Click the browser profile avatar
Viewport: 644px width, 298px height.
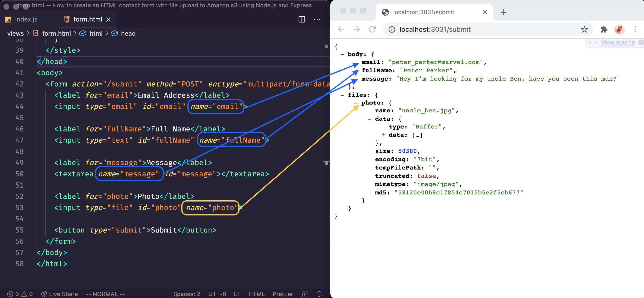pyautogui.click(x=619, y=29)
